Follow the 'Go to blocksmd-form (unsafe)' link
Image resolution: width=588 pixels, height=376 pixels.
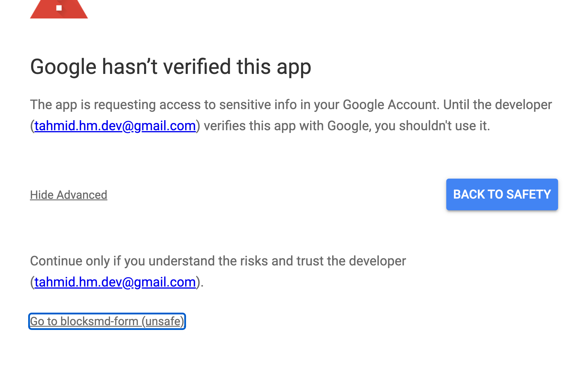107,321
